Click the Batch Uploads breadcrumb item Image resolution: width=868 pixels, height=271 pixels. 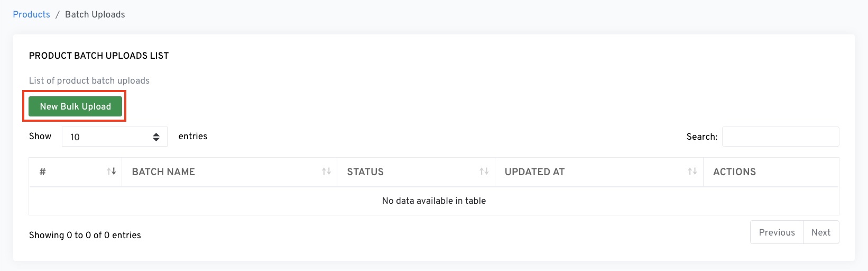point(95,14)
